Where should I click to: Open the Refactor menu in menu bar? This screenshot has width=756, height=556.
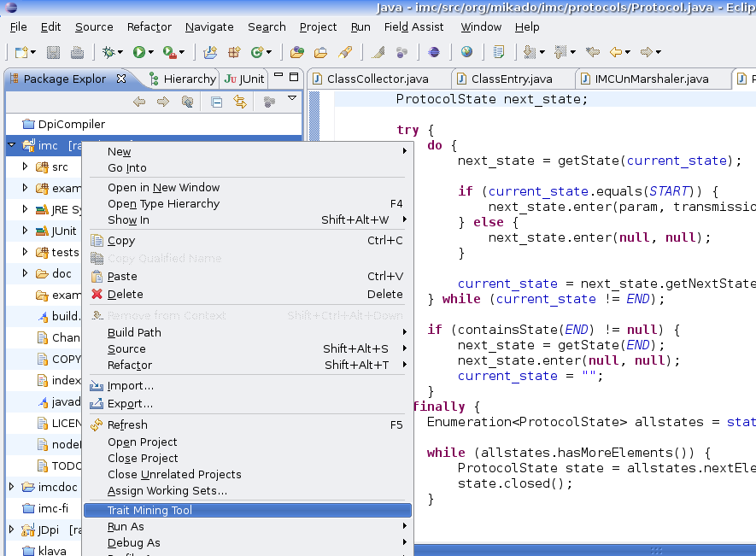tap(149, 26)
